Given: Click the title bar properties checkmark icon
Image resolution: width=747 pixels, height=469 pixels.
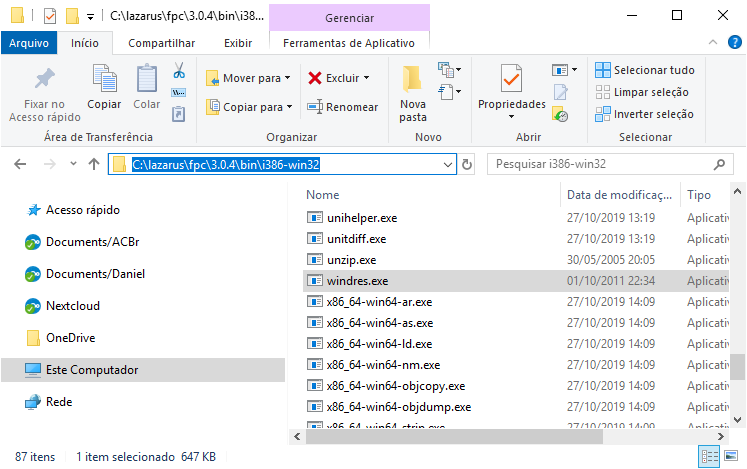Looking at the screenshot, I should [x=50, y=16].
